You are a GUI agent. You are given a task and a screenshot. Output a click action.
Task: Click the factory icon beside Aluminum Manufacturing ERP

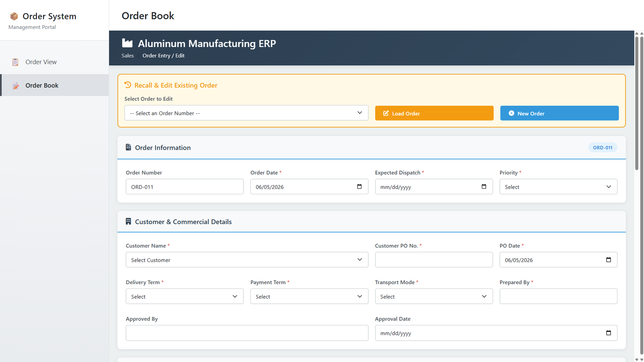(x=127, y=43)
